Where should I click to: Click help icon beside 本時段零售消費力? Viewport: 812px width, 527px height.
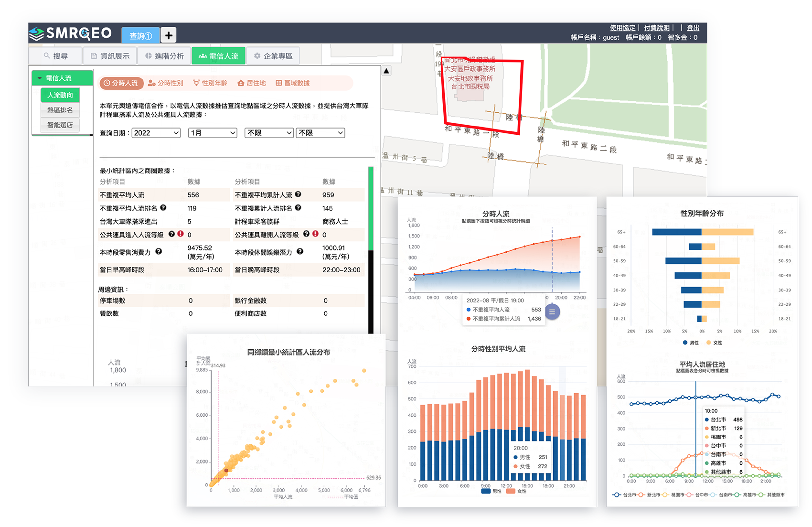[x=159, y=252]
